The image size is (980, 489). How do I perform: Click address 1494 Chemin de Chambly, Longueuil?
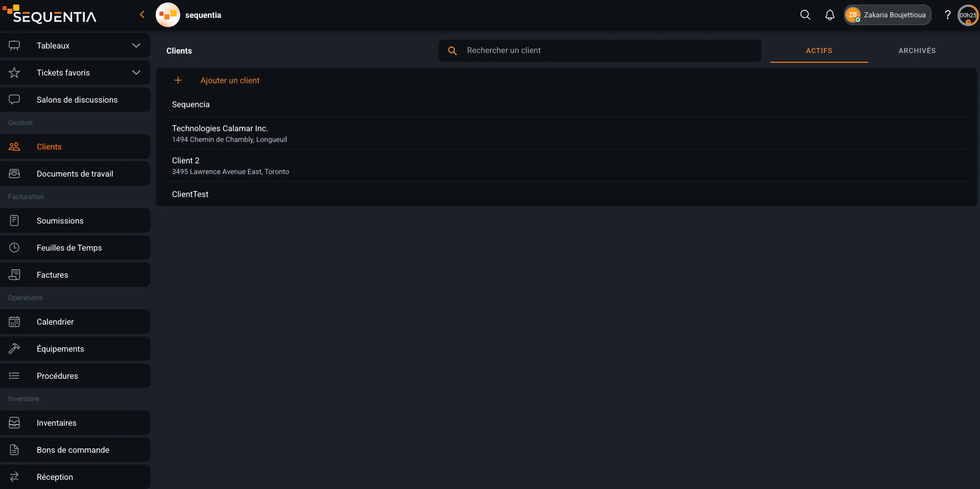[229, 139]
